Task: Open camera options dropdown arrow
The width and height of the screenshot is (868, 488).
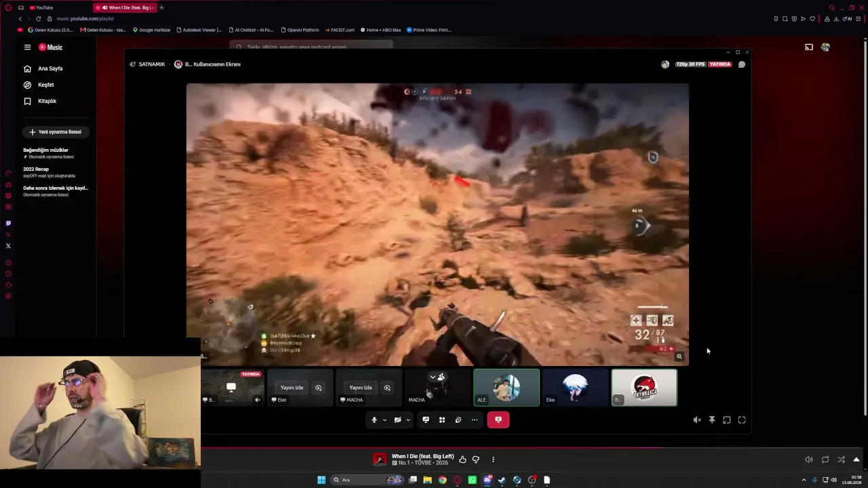Action: (x=408, y=420)
